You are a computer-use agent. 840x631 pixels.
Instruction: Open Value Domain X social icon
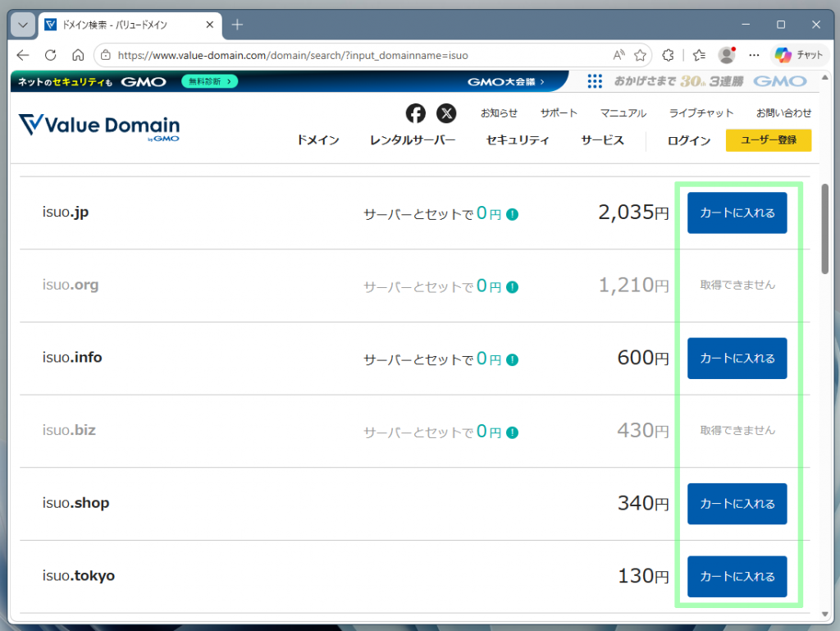tap(446, 113)
